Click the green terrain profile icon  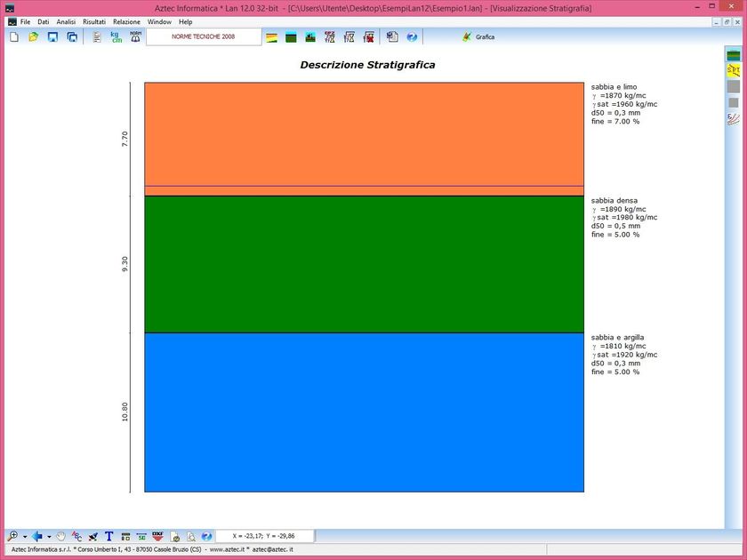coord(291,37)
